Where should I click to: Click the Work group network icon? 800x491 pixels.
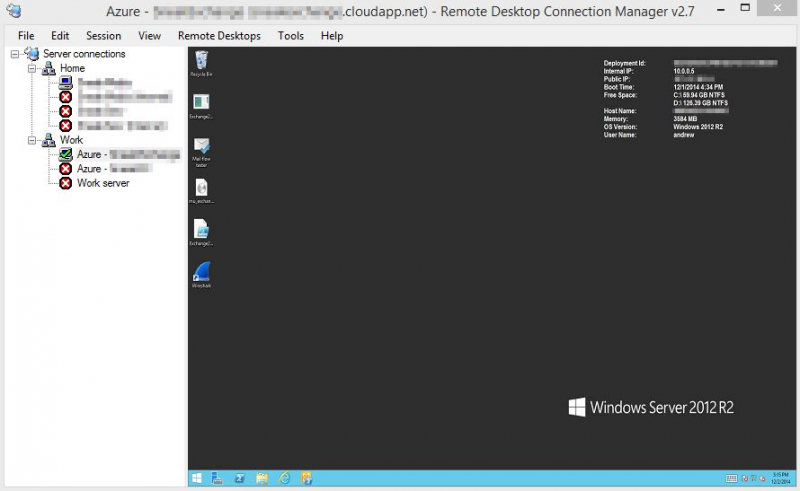click(48, 140)
